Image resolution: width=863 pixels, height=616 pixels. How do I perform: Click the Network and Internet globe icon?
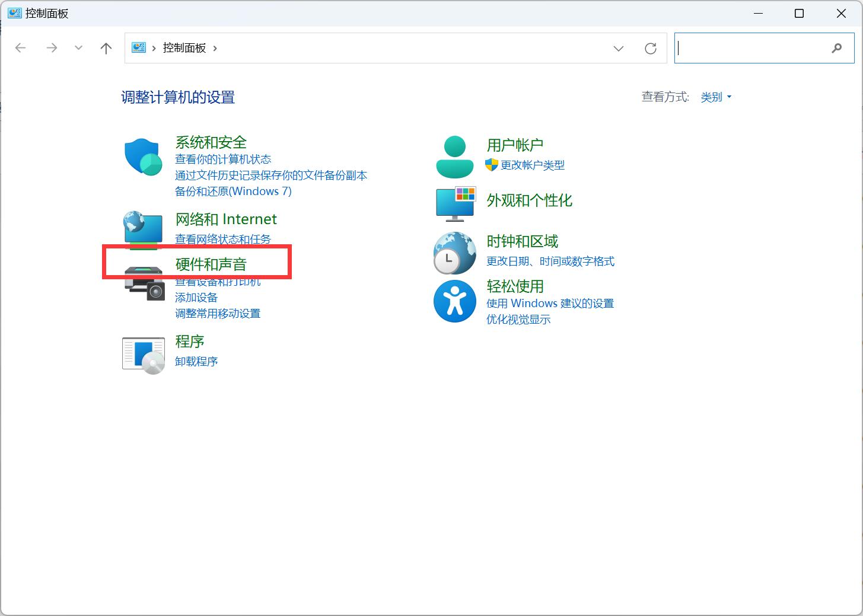[143, 229]
